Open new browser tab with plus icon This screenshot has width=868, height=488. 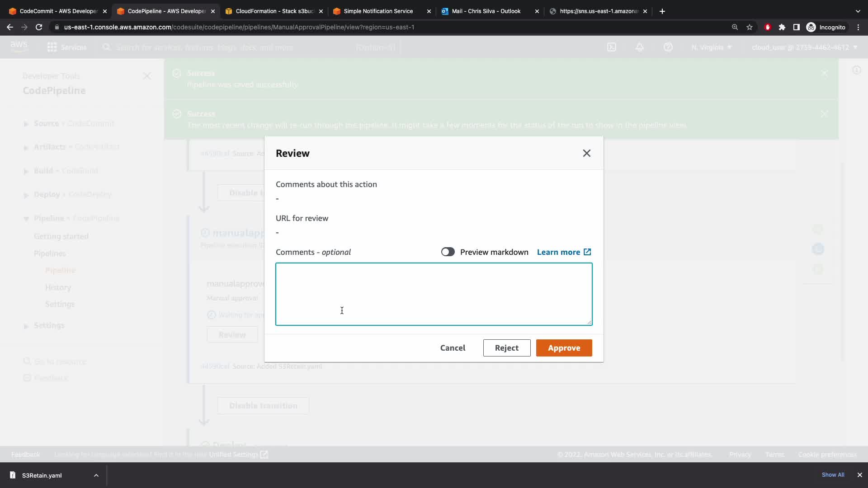[x=662, y=11]
